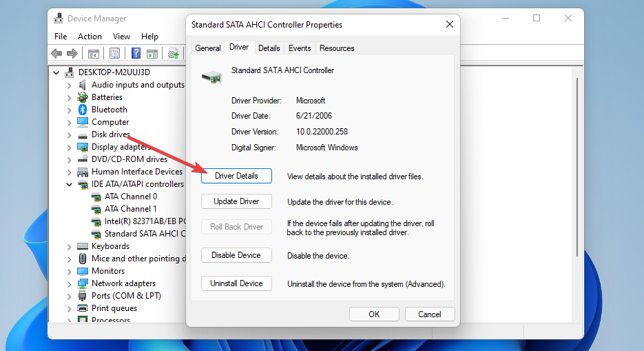Click the Display adapters category icon
Screen dimensions: 644x351
click(83, 147)
